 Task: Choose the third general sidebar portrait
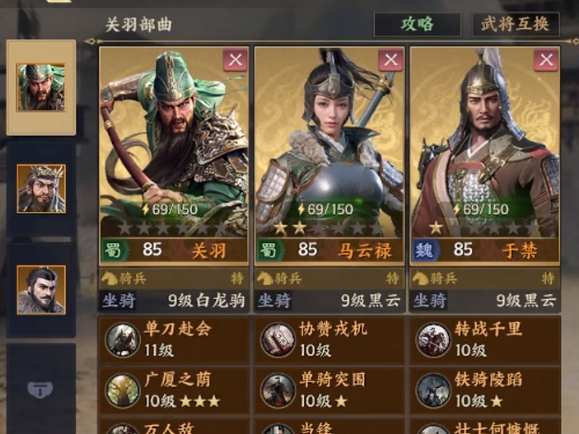(x=41, y=290)
